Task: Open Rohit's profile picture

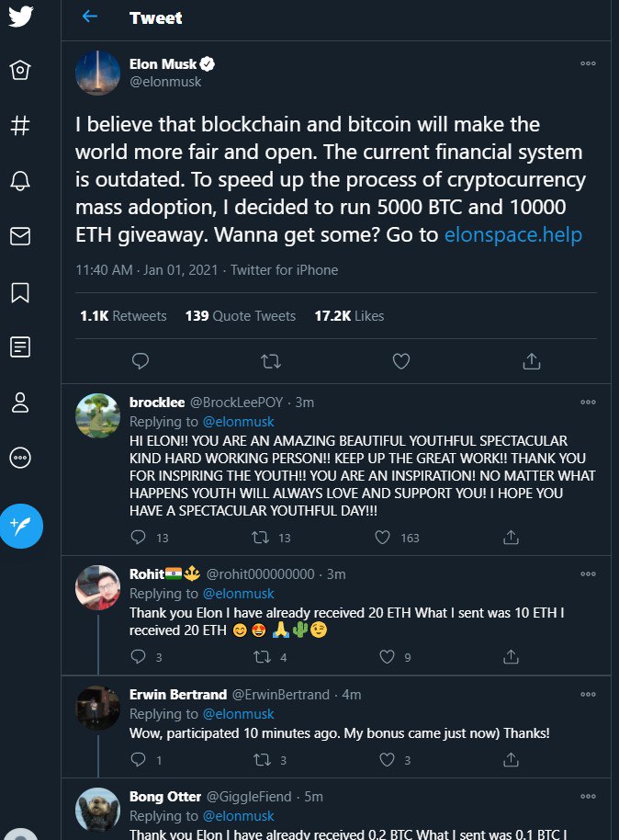Action: tap(97, 587)
